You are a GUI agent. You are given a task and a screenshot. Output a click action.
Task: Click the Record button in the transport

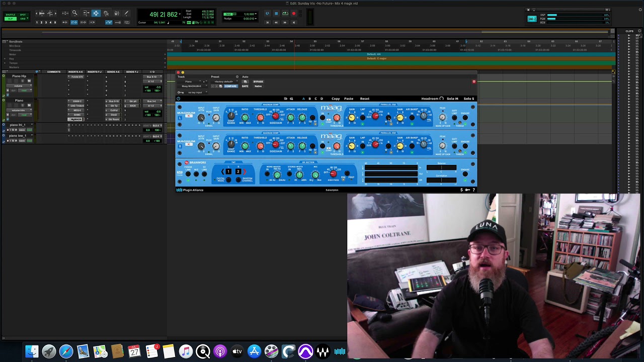(294, 14)
